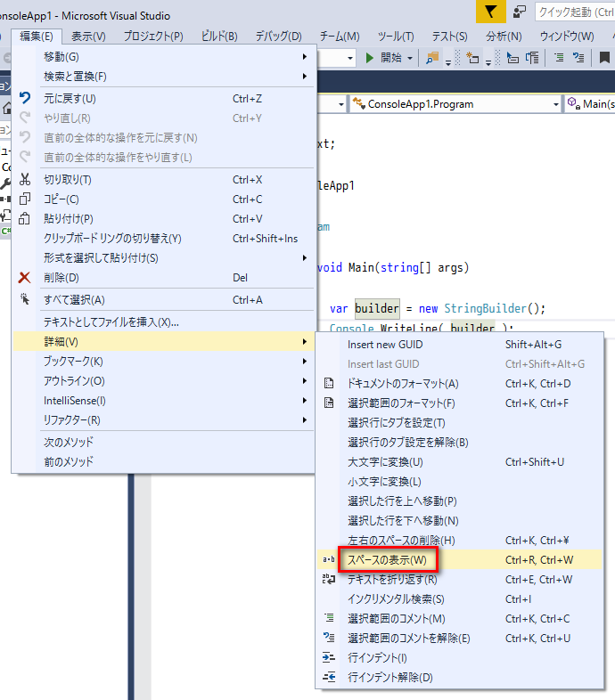
Task: Open the デバッグ(D) menu
Action: coord(278,37)
